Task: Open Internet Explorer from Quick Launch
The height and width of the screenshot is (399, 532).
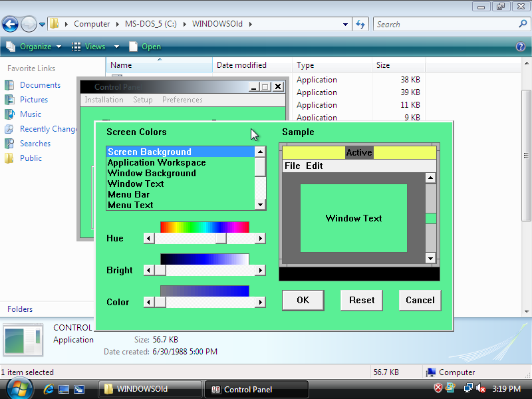Action: coord(49,389)
